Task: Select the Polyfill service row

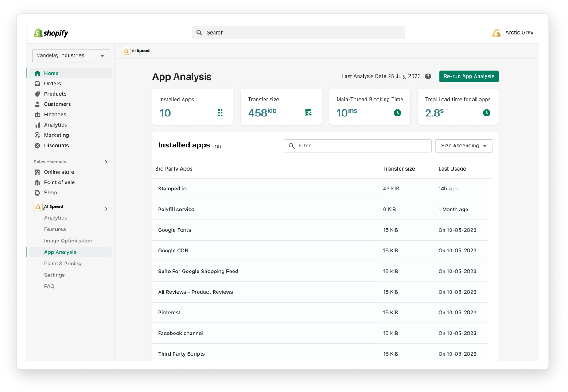Action: tap(320, 210)
